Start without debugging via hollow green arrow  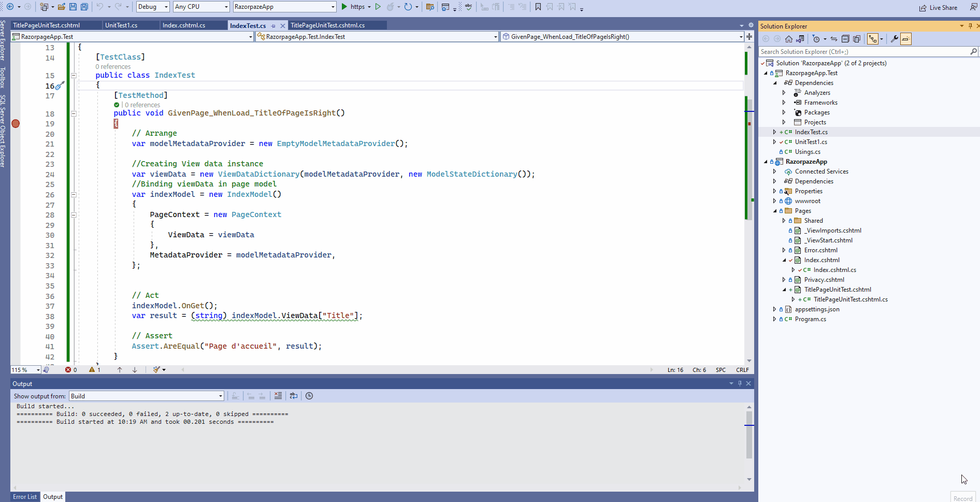pyautogui.click(x=378, y=7)
